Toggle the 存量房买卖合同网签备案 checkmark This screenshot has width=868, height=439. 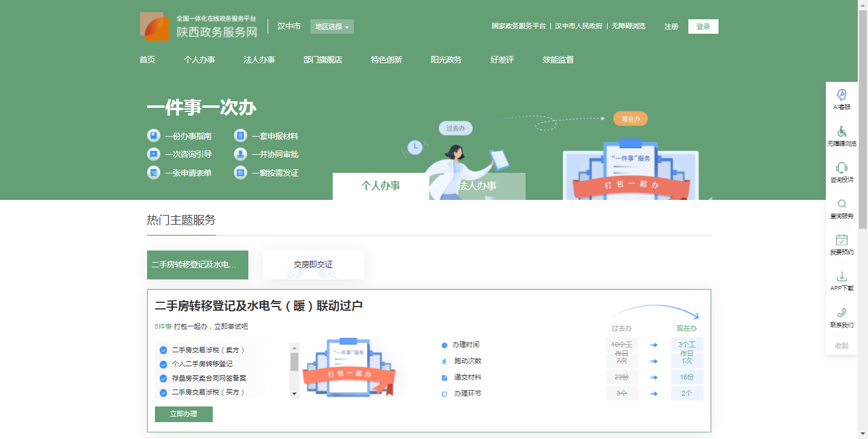pyautogui.click(x=163, y=379)
